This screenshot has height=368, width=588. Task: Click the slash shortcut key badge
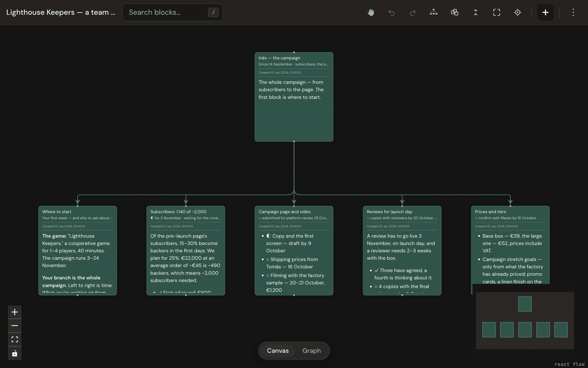tap(213, 12)
